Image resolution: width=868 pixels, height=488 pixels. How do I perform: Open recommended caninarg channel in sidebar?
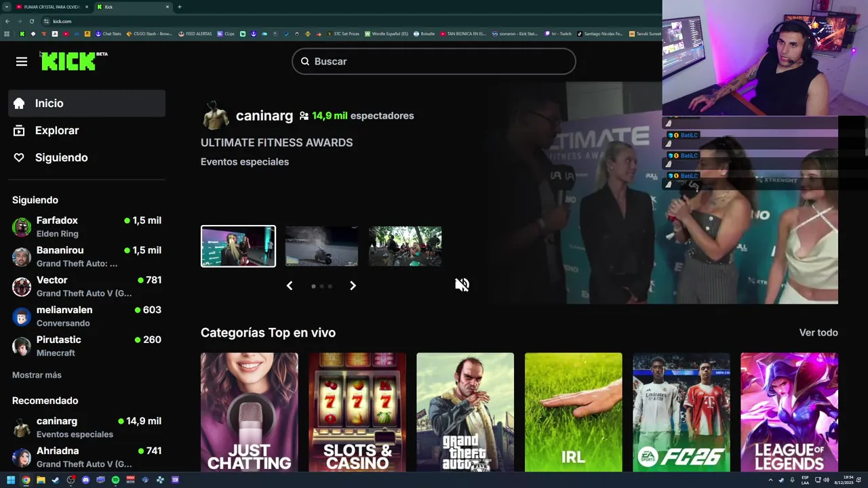click(87, 428)
